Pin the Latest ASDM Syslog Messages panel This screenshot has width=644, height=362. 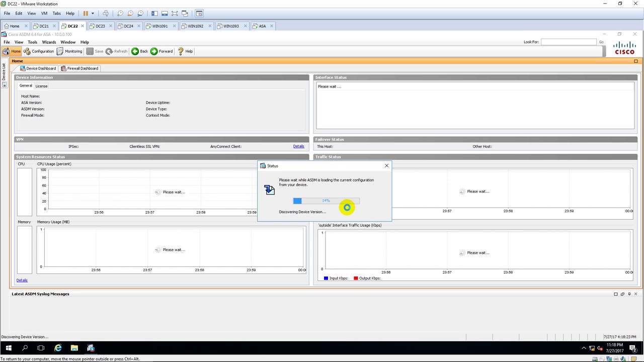point(629,294)
